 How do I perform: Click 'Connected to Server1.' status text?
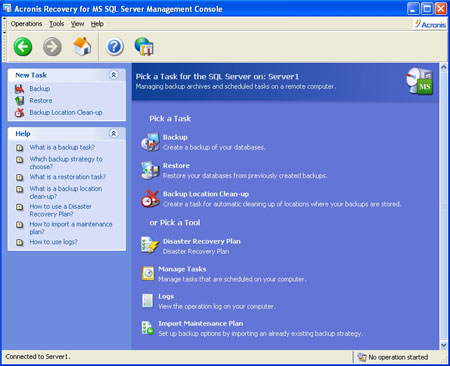pyautogui.click(x=38, y=357)
